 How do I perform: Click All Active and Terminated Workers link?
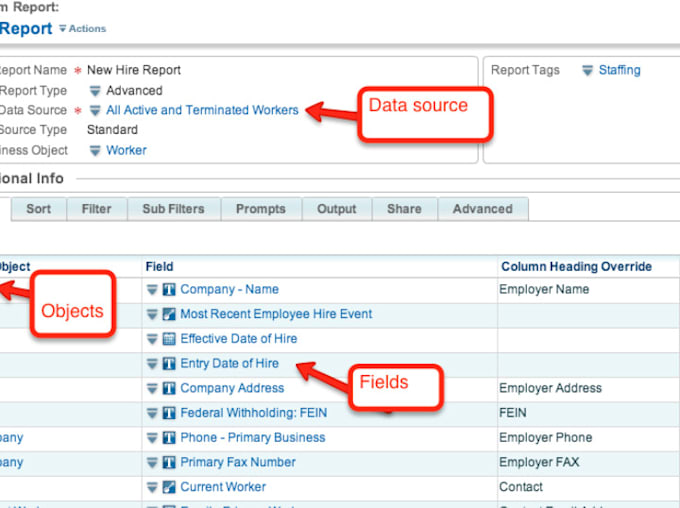pyautogui.click(x=202, y=110)
